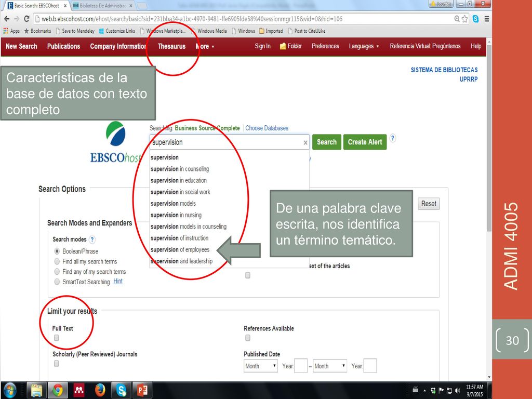Click the help question mark beside Create Alert
The image size is (532, 399).
(393, 138)
